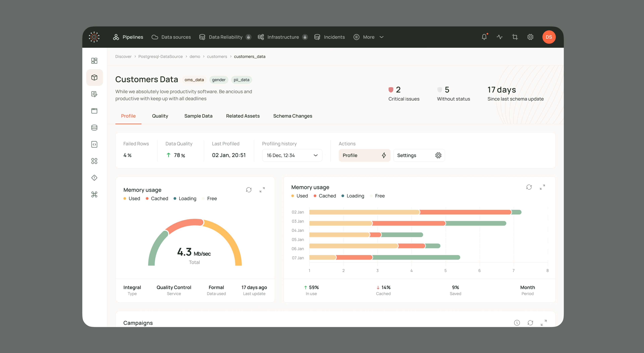Switch to the Sample Data tab
Image resolution: width=644 pixels, height=353 pixels.
tap(198, 116)
